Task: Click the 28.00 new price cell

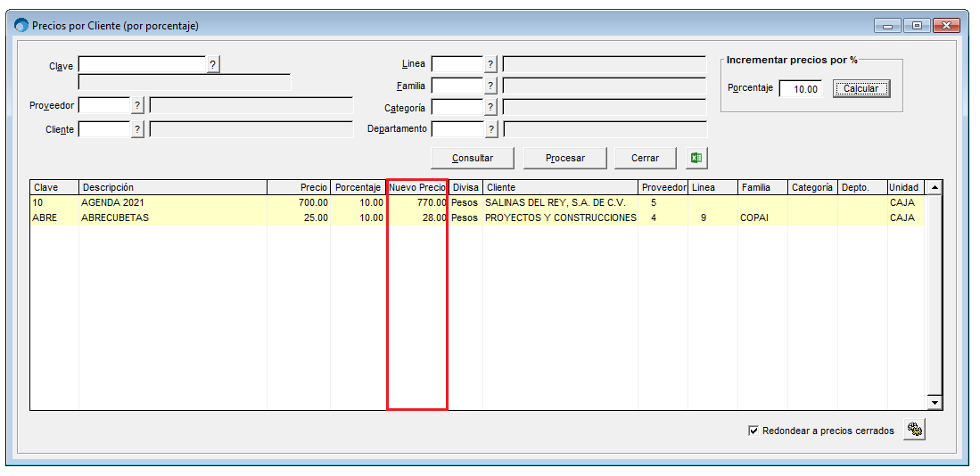Action: tap(417, 218)
